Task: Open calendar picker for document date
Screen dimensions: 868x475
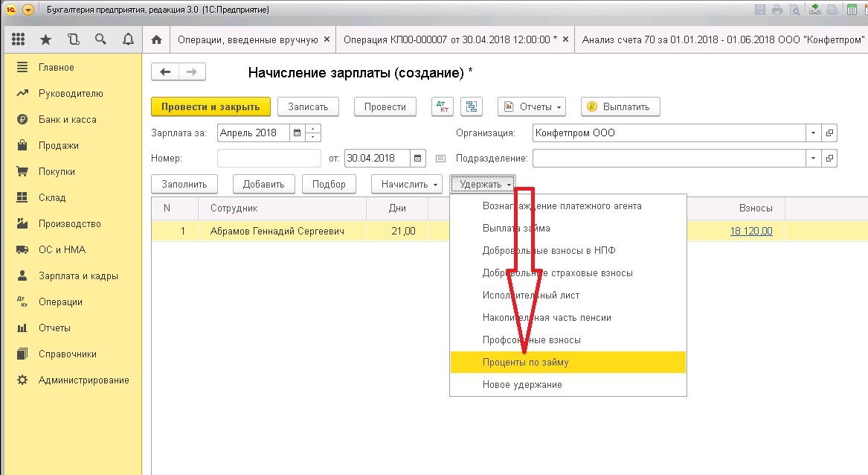Action: pos(417,158)
